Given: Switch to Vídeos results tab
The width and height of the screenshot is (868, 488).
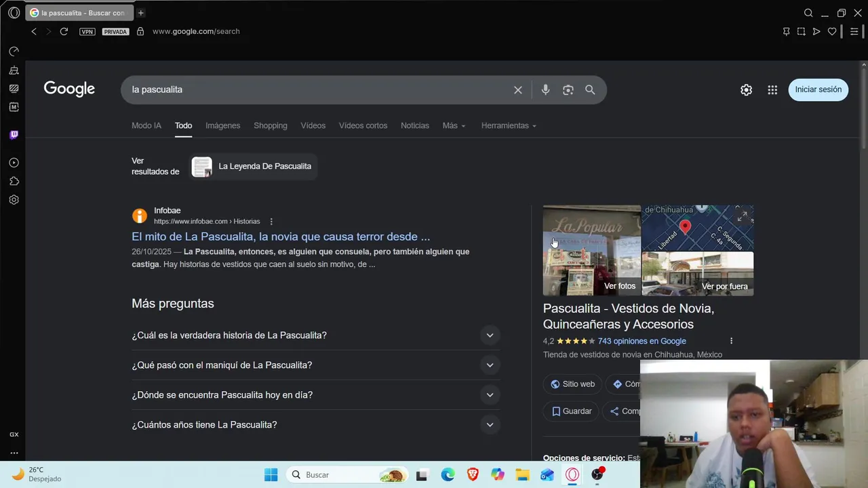Looking at the screenshot, I should pyautogui.click(x=313, y=125).
